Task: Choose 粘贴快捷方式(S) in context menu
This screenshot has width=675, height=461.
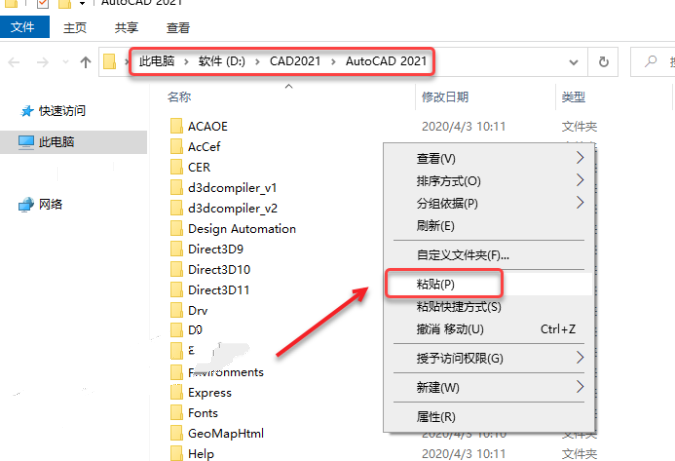Action: (x=489, y=306)
